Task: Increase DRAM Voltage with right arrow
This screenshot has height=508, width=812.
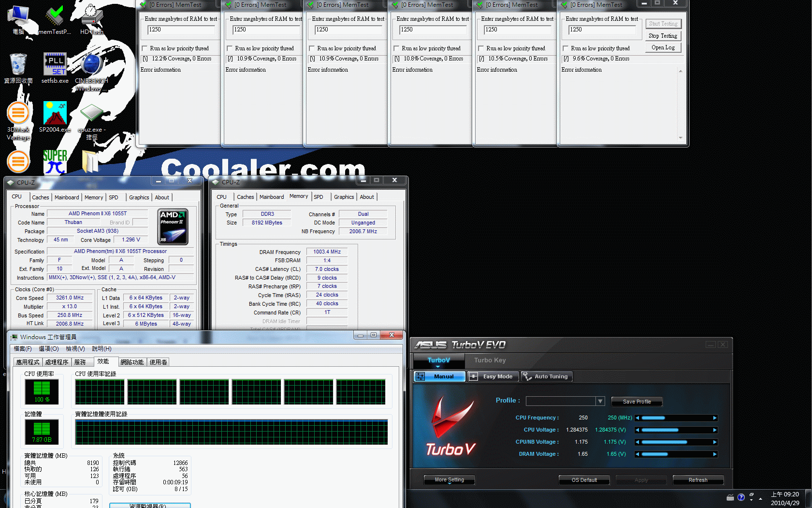Action: tap(714, 454)
